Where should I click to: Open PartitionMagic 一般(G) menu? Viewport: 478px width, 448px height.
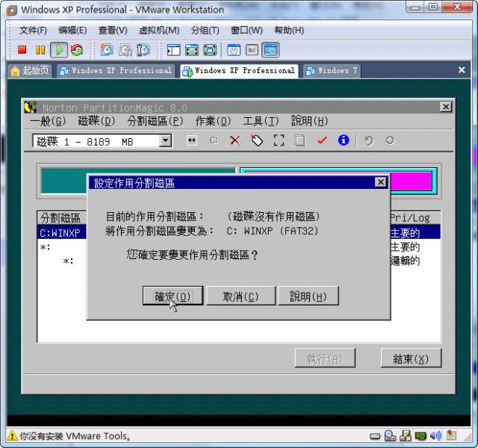point(48,121)
